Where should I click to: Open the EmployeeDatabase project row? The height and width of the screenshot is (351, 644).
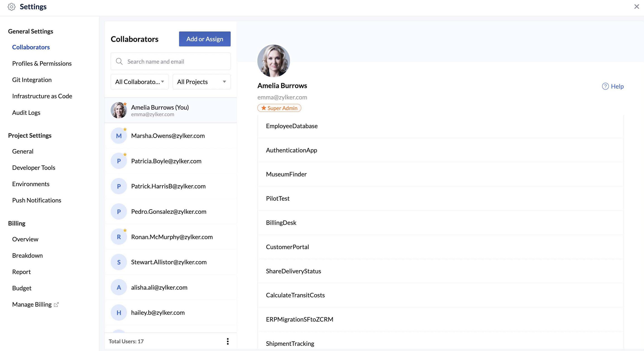coord(292,126)
